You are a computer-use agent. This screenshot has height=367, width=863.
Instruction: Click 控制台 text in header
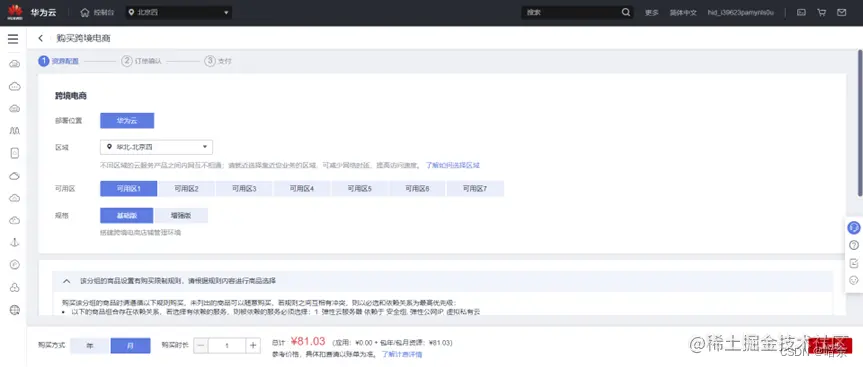point(104,12)
